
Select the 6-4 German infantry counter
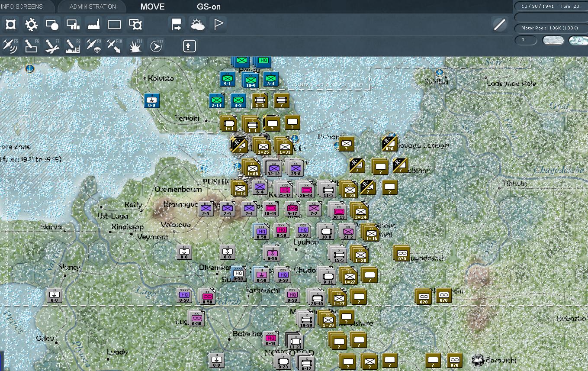click(260, 187)
